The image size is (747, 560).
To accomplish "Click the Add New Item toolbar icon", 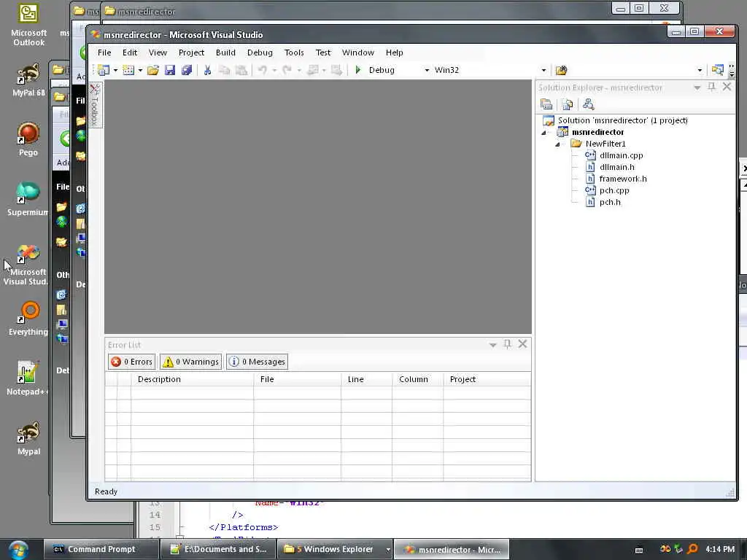I will pos(128,70).
